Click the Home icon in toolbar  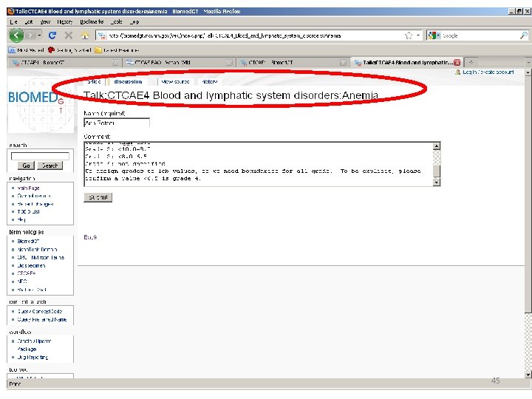[x=84, y=35]
